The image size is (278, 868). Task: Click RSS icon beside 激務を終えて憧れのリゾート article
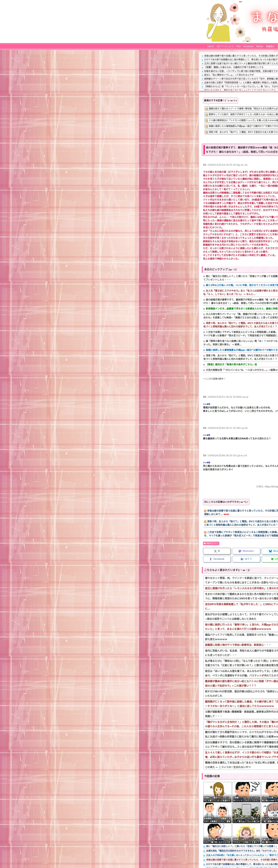[206, 109]
